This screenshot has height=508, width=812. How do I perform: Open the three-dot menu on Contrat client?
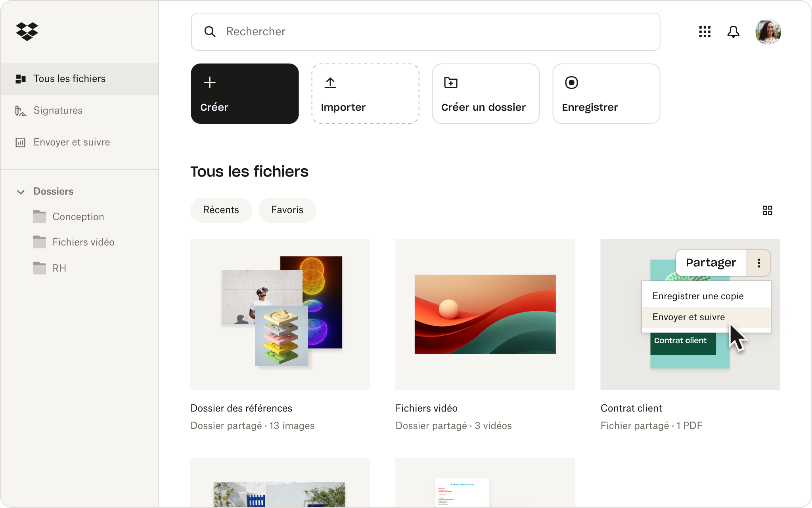[759, 263]
